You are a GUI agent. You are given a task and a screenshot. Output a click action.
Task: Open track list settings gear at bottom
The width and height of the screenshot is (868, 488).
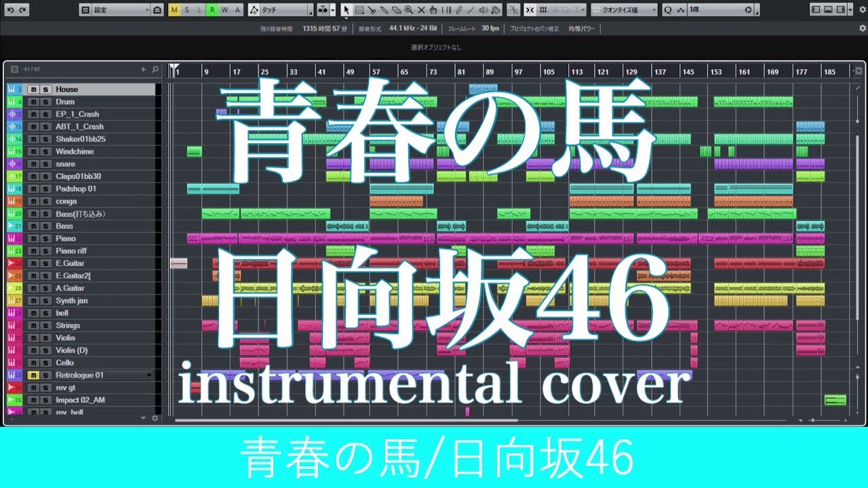[x=155, y=418]
